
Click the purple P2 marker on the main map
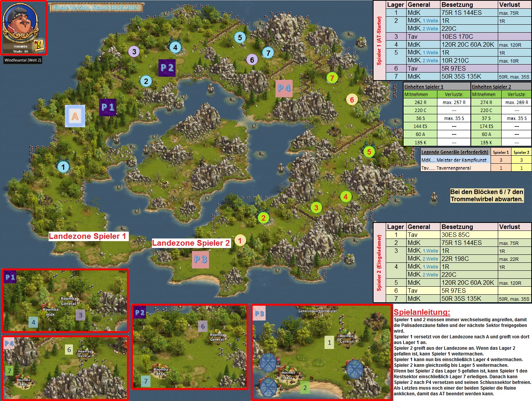[x=167, y=68]
